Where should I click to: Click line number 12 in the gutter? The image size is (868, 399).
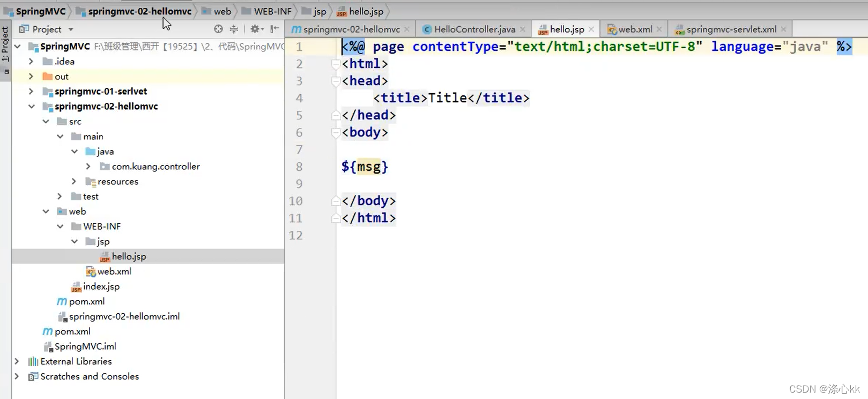click(296, 235)
